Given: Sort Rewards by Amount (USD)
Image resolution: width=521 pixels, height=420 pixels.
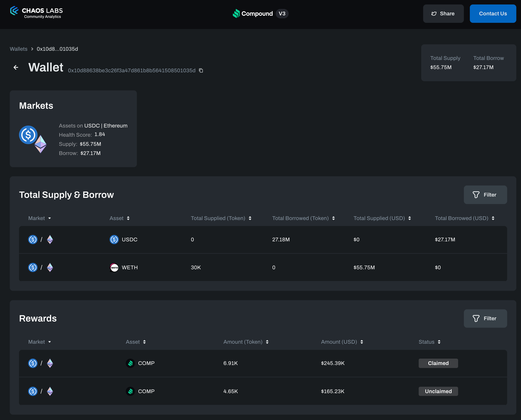Looking at the screenshot, I should (x=362, y=342).
